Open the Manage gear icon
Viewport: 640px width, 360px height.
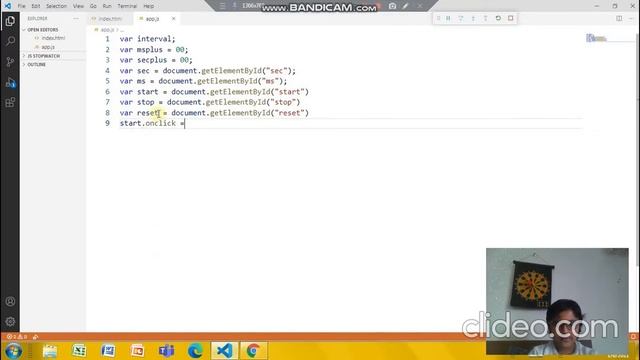click(x=10, y=322)
